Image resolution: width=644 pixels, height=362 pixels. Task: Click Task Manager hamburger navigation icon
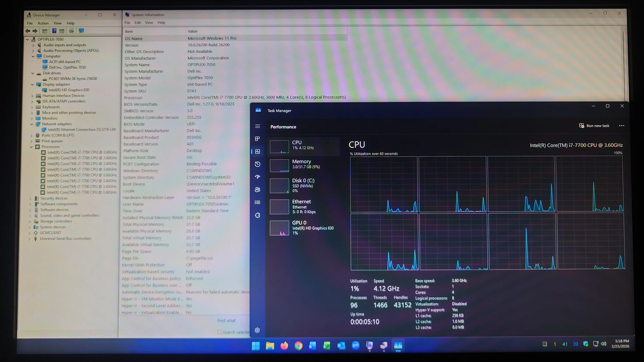pos(257,126)
